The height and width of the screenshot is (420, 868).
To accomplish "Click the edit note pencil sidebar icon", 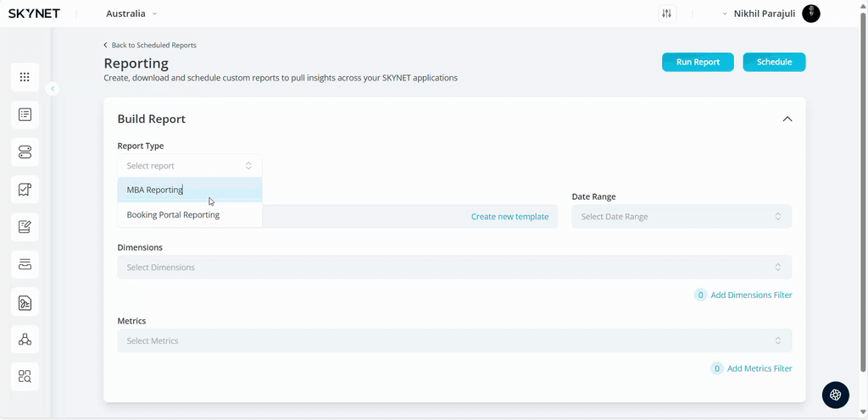I will (x=25, y=227).
